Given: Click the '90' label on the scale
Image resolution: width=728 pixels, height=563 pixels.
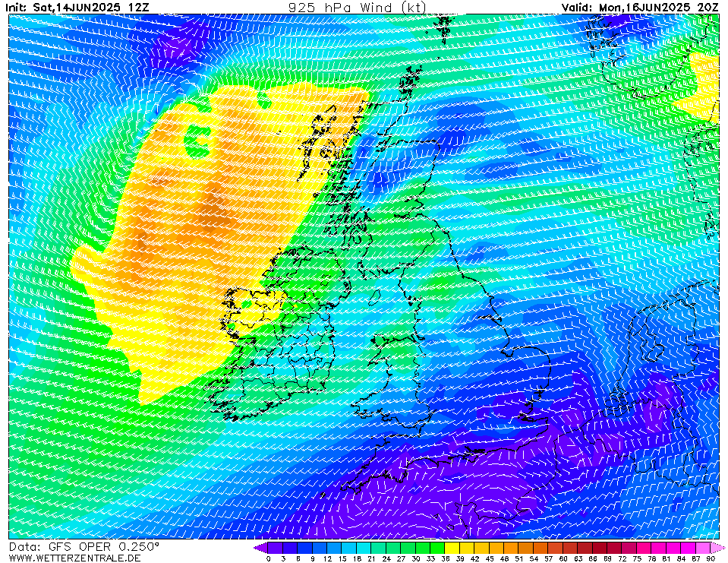Looking at the screenshot, I should click(x=711, y=558).
